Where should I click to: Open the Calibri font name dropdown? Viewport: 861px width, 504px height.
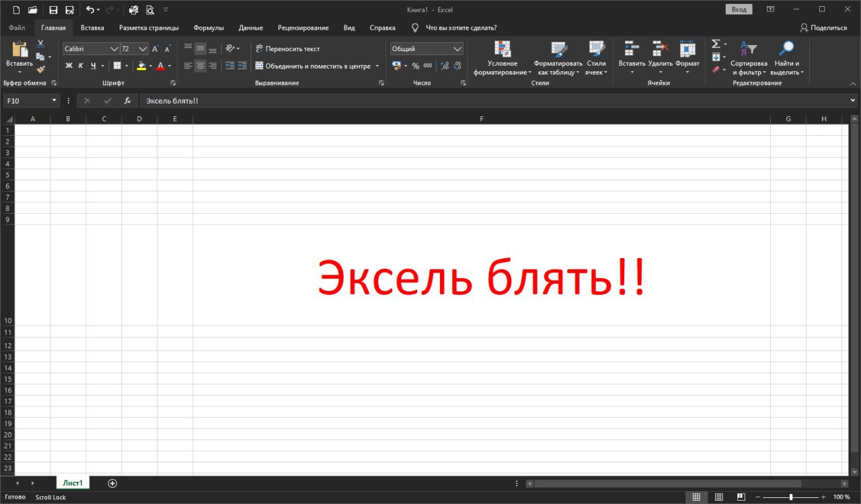point(114,49)
